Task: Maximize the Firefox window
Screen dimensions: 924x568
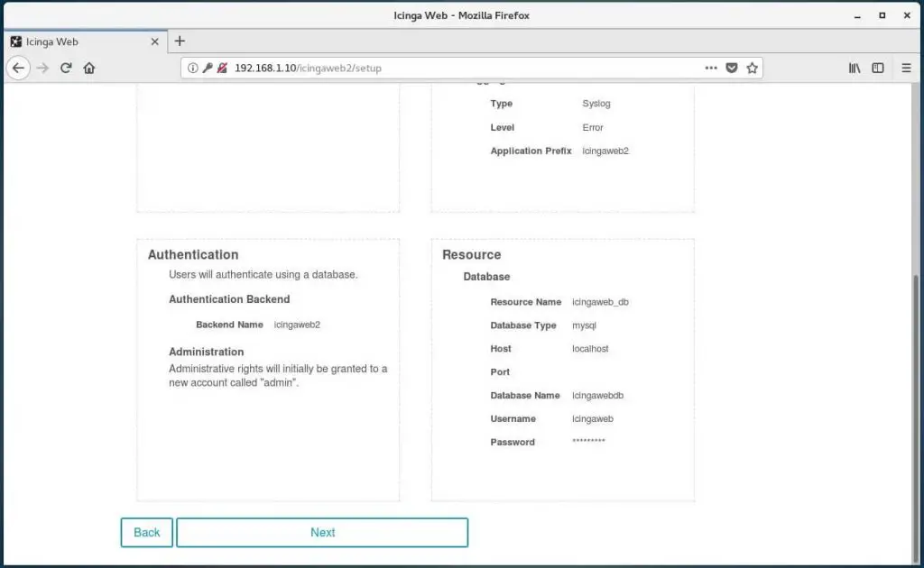Action: pyautogui.click(x=882, y=16)
